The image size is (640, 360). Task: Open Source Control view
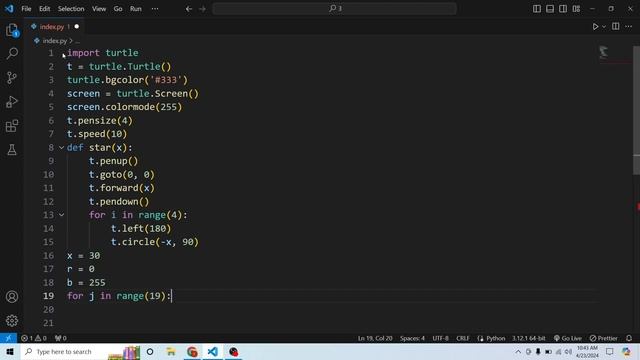pyautogui.click(x=12, y=78)
